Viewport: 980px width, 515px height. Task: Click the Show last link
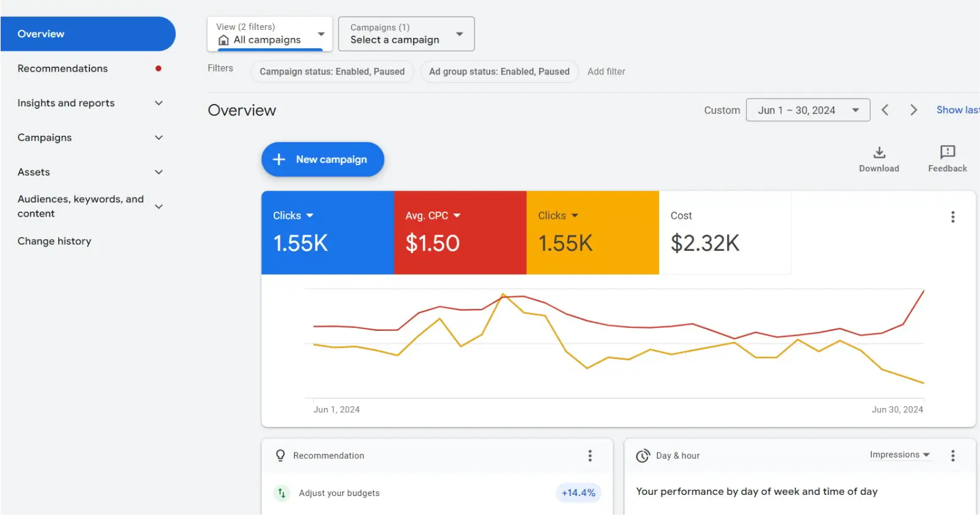coord(958,110)
